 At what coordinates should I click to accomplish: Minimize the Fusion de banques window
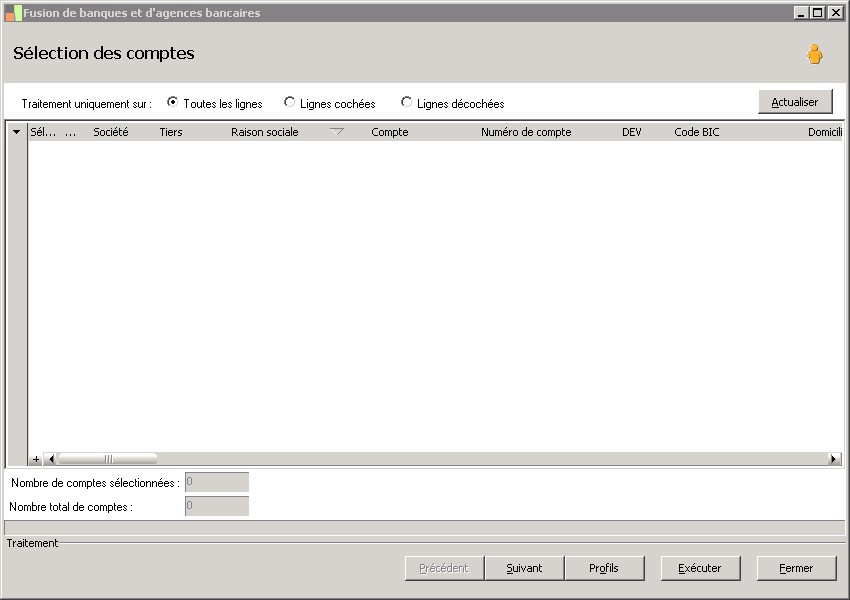click(802, 12)
